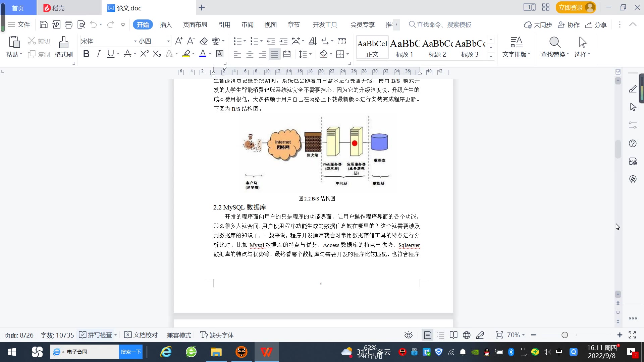Select center alignment icon
Screen dimensions: 644x362
pyautogui.click(x=250, y=54)
